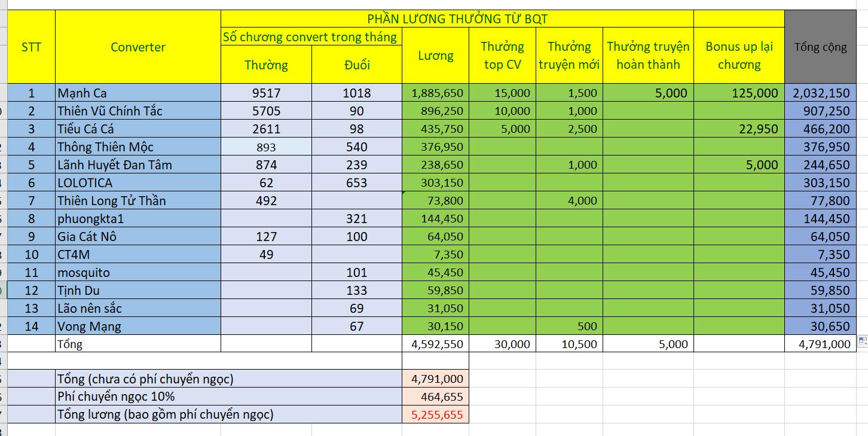Click the 4,592,550 salary sum cell

tap(436, 344)
